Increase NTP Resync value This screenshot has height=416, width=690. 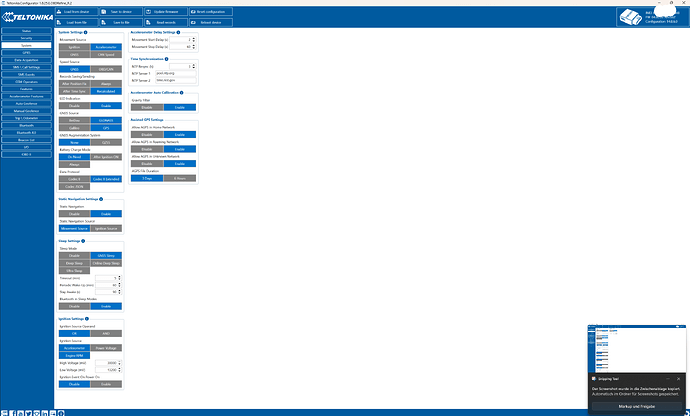194,65
